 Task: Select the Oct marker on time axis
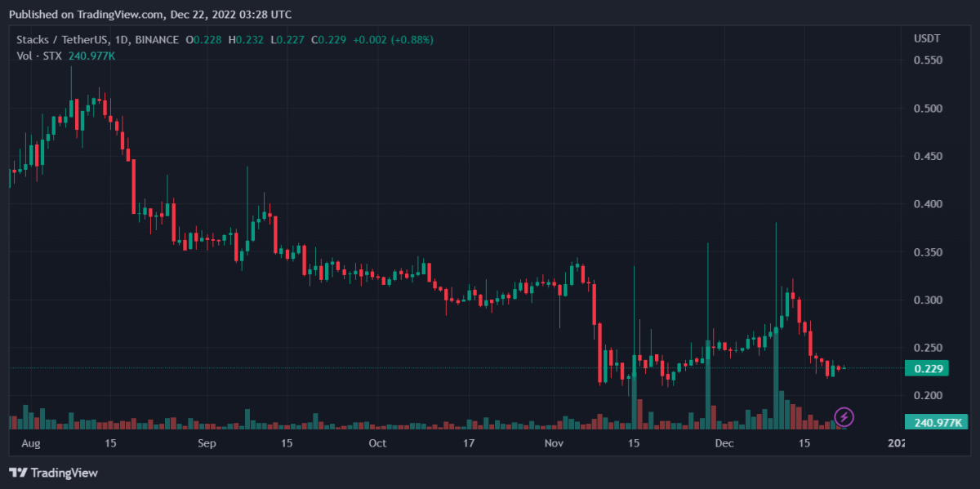click(x=376, y=443)
